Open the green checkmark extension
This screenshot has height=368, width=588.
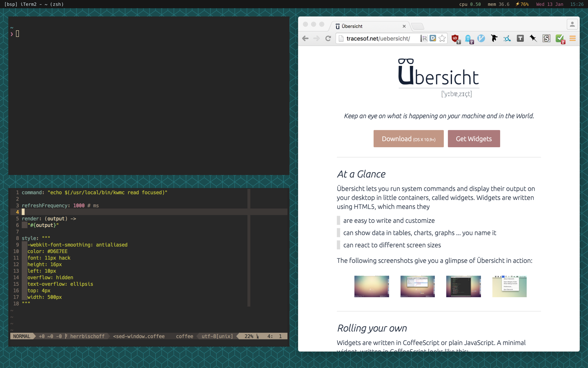tap(560, 39)
